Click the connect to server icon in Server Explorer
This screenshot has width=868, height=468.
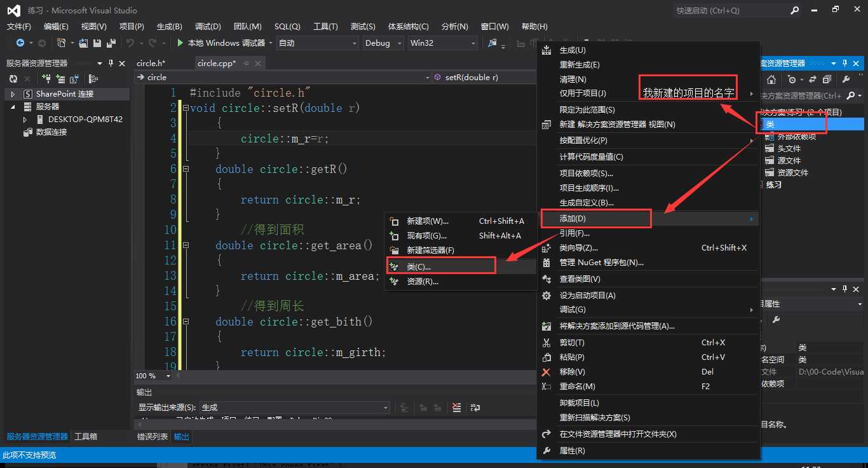(60, 79)
